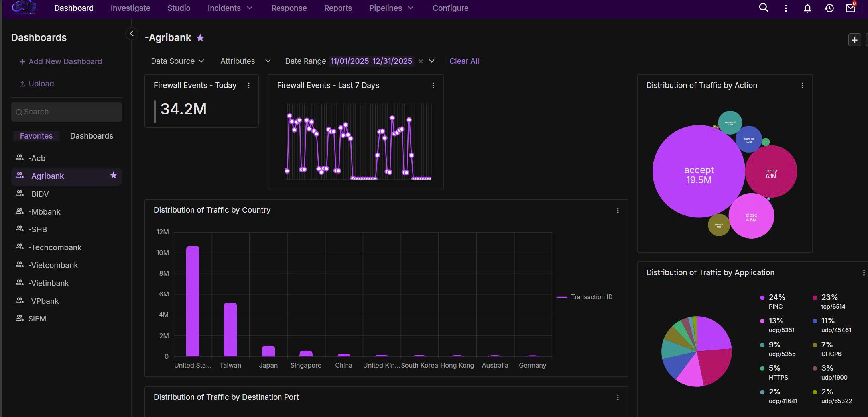This screenshot has width=868, height=417.
Task: Switch to the Dashboards tab in sidebar
Action: click(x=91, y=135)
